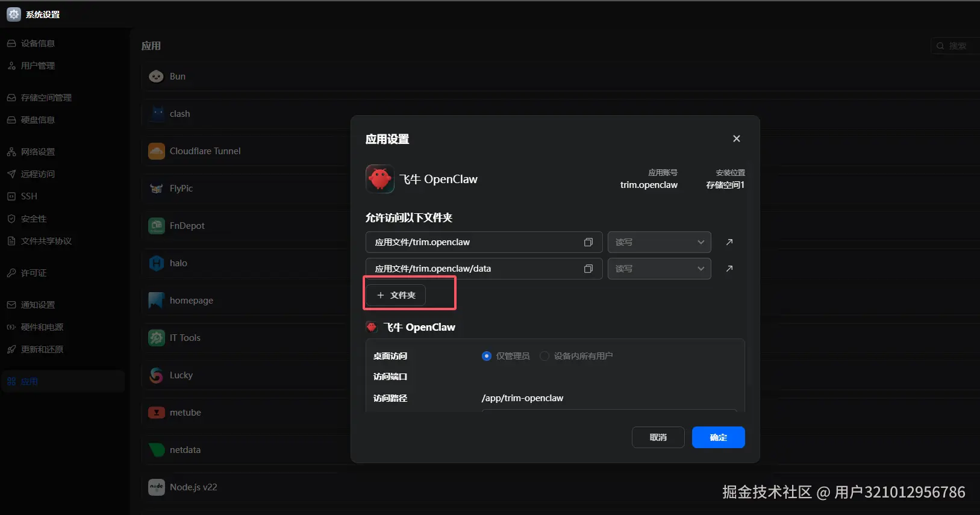The height and width of the screenshot is (515, 980).
Task: Click the 访问端口 label
Action: click(x=390, y=376)
